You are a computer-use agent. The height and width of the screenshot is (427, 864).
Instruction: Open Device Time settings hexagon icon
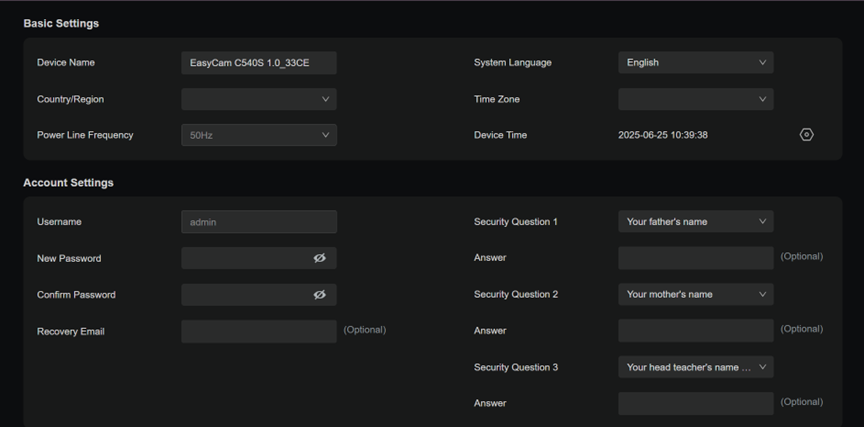point(806,135)
